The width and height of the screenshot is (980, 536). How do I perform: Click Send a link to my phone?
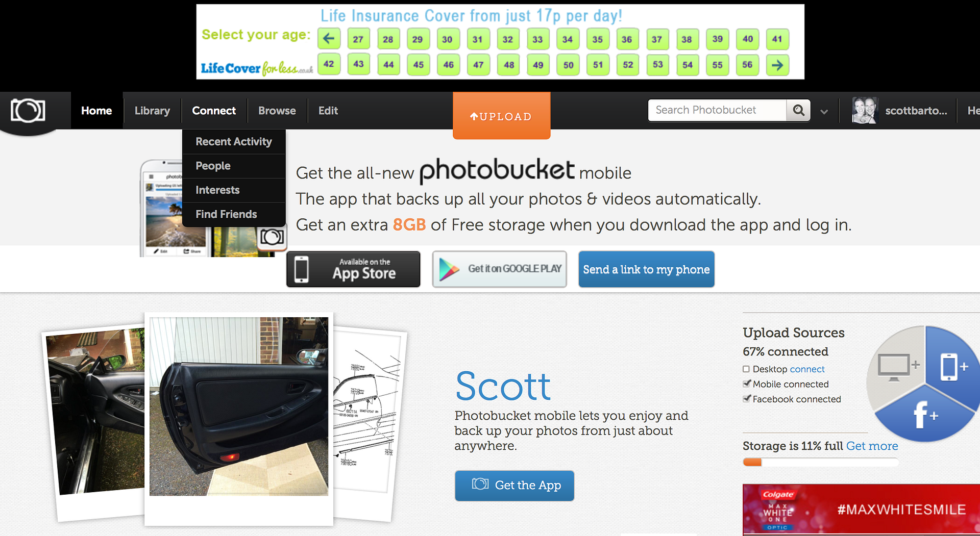coord(646,269)
